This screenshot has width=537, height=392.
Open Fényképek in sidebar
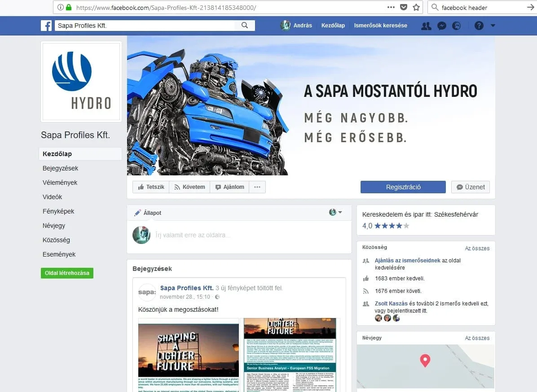tap(58, 211)
